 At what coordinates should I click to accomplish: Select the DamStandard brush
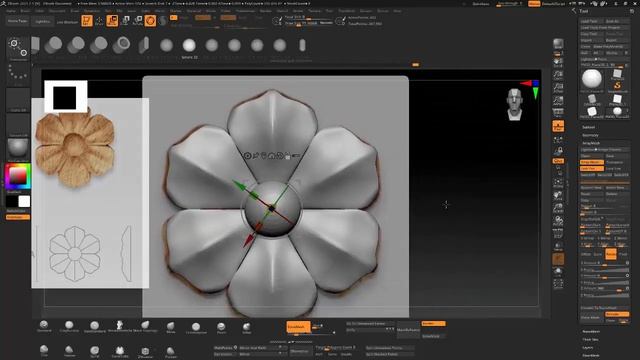click(94, 326)
